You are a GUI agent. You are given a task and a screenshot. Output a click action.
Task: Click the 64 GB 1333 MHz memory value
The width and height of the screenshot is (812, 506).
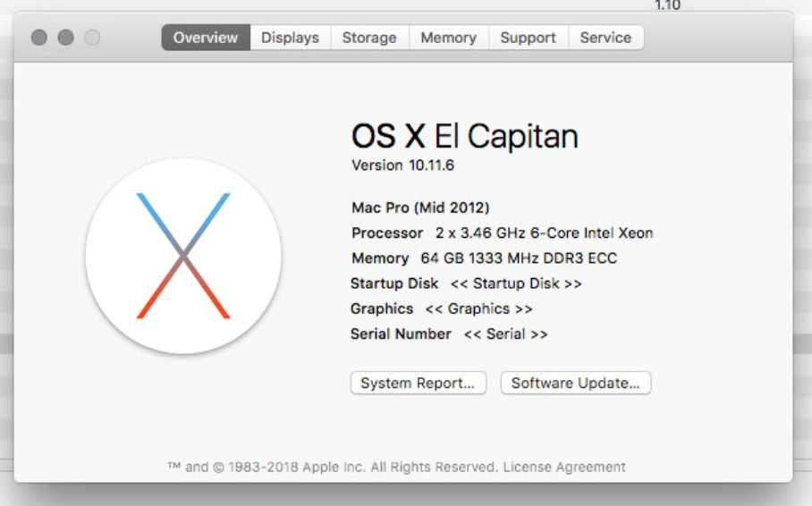coord(519,258)
